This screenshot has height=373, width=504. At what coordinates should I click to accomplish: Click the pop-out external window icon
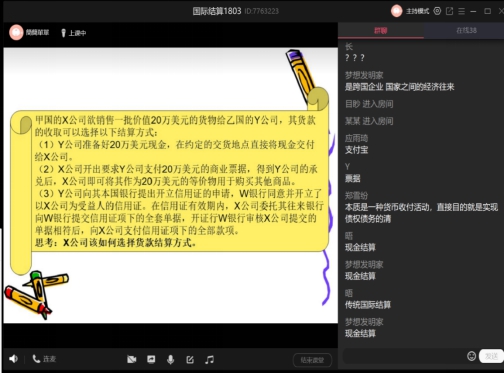449,11
